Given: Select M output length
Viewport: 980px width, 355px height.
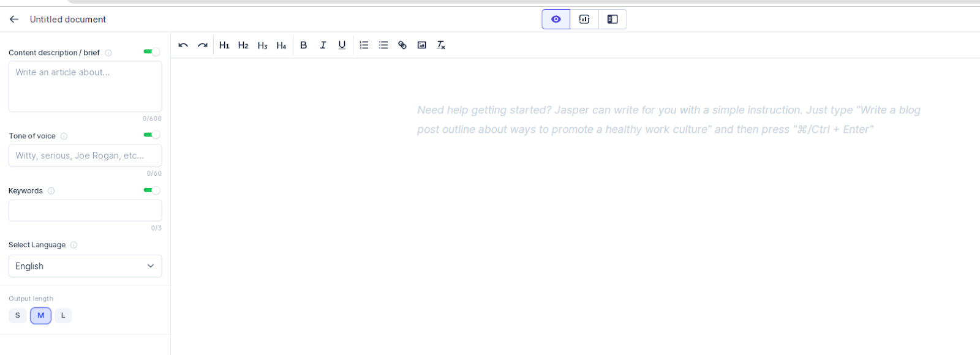Looking at the screenshot, I should (x=40, y=316).
